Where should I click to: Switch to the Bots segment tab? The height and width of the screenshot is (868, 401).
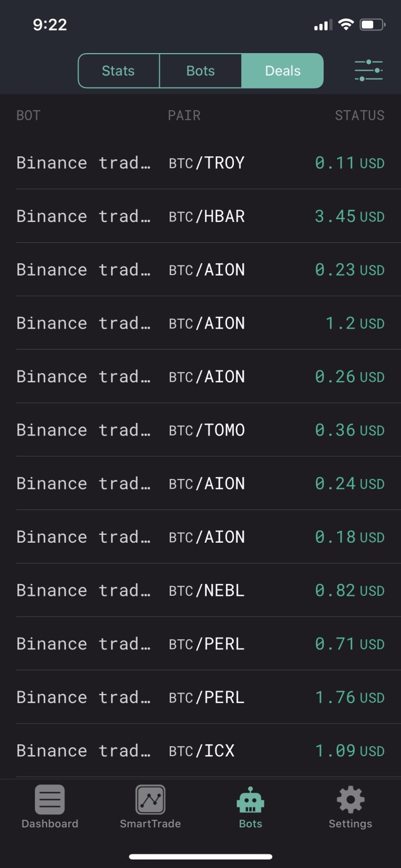[x=200, y=71]
